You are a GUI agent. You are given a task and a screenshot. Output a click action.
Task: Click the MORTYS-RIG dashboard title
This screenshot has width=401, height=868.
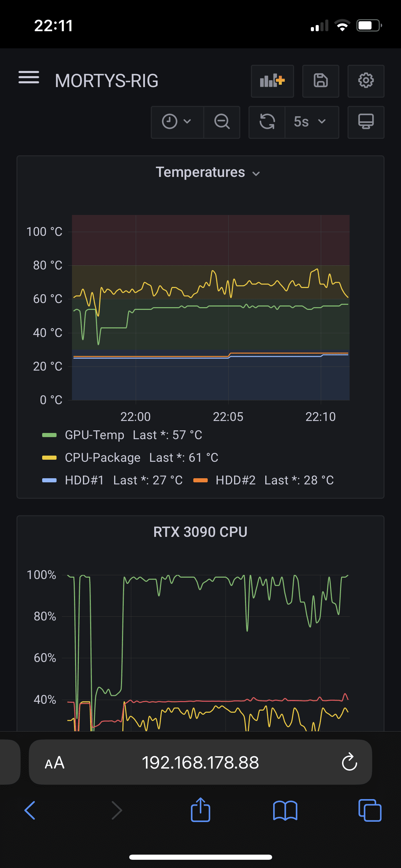point(107,81)
